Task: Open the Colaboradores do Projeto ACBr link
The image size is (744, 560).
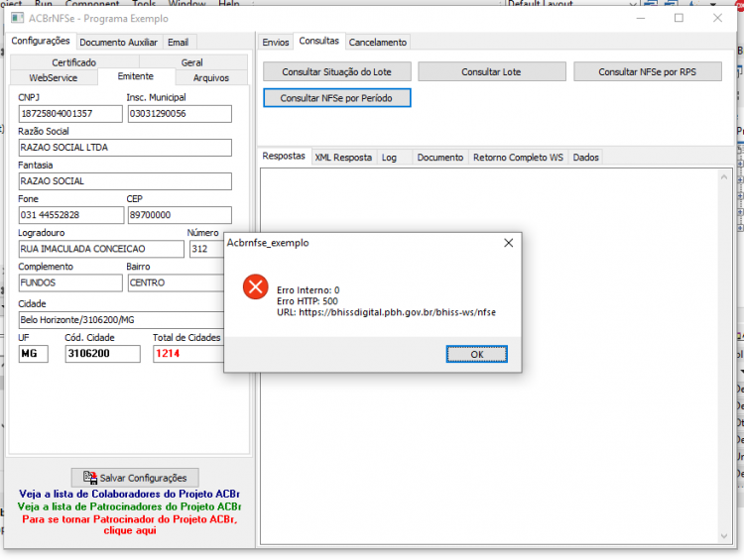Action: tap(129, 495)
